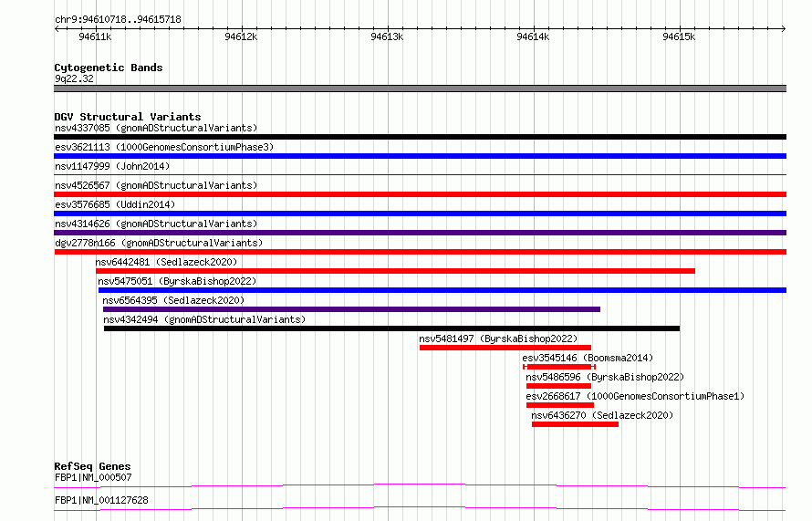812x521 pixels.
Task: Click the red nsv5486596 variant bar
Action: point(558,386)
